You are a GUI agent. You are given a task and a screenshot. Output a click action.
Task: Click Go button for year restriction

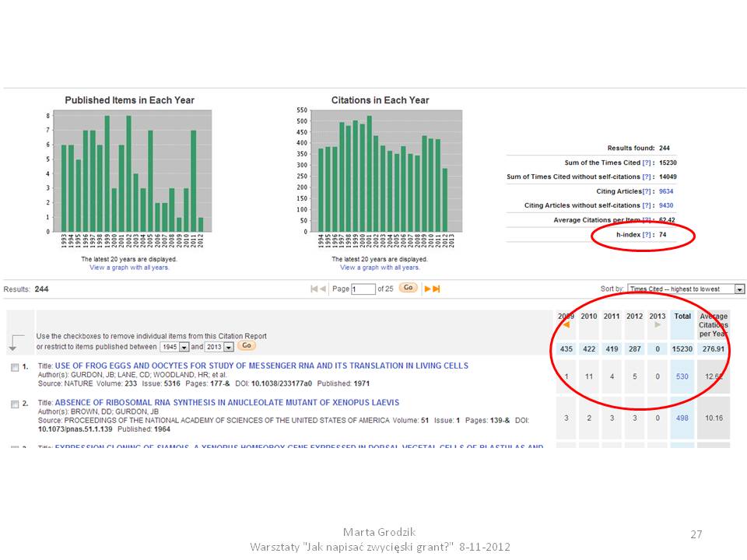click(247, 345)
